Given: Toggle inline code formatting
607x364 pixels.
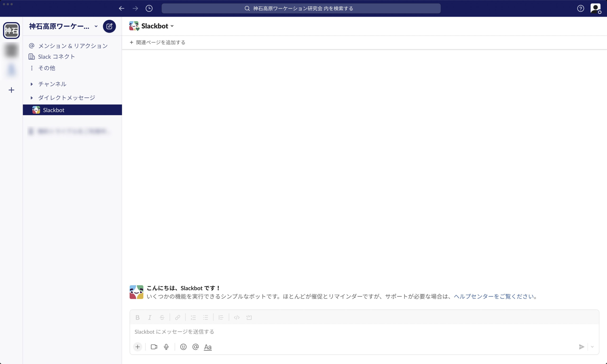Looking at the screenshot, I should click(x=237, y=317).
